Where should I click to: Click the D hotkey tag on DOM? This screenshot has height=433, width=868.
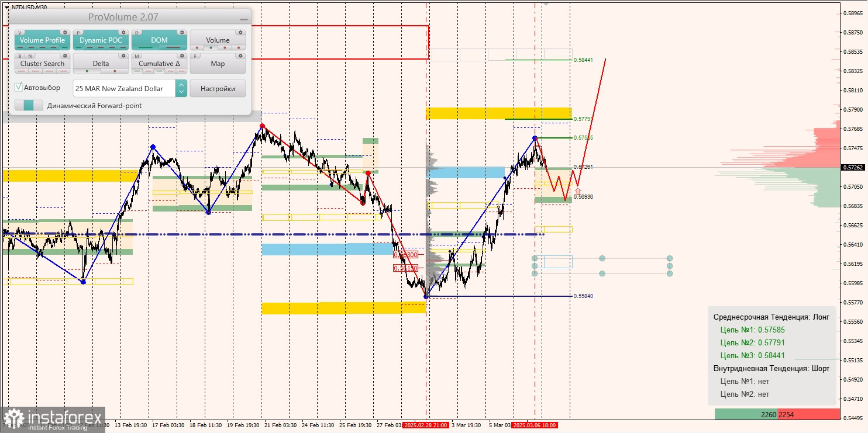point(137,33)
